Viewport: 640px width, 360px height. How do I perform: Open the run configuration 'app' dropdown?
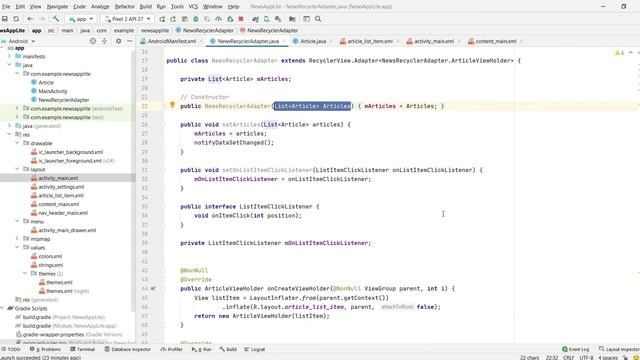click(x=81, y=19)
